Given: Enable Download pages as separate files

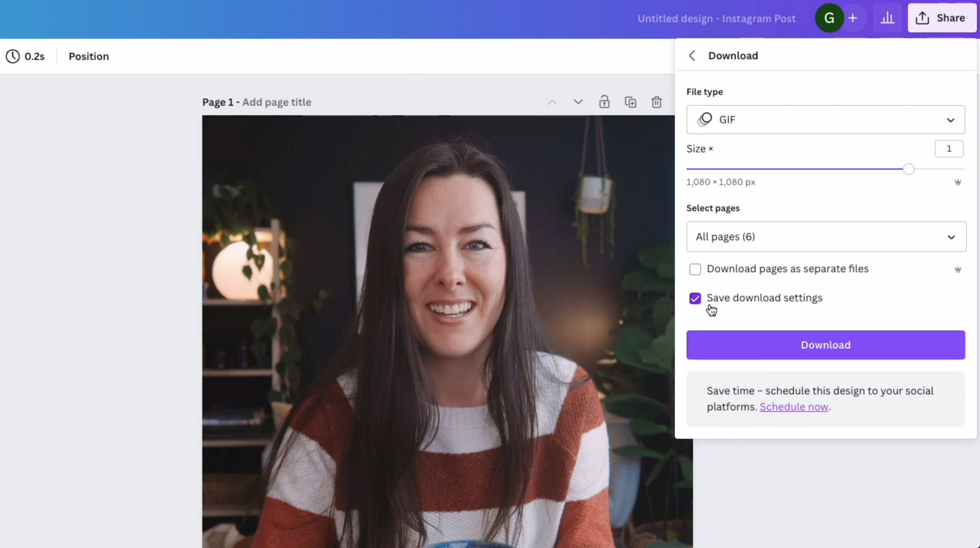Looking at the screenshot, I should (695, 269).
